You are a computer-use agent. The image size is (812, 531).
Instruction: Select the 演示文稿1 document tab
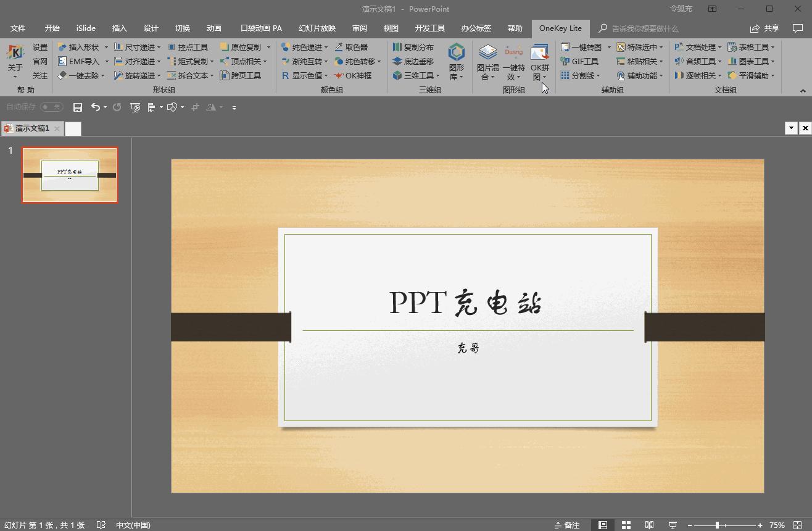[x=32, y=128]
